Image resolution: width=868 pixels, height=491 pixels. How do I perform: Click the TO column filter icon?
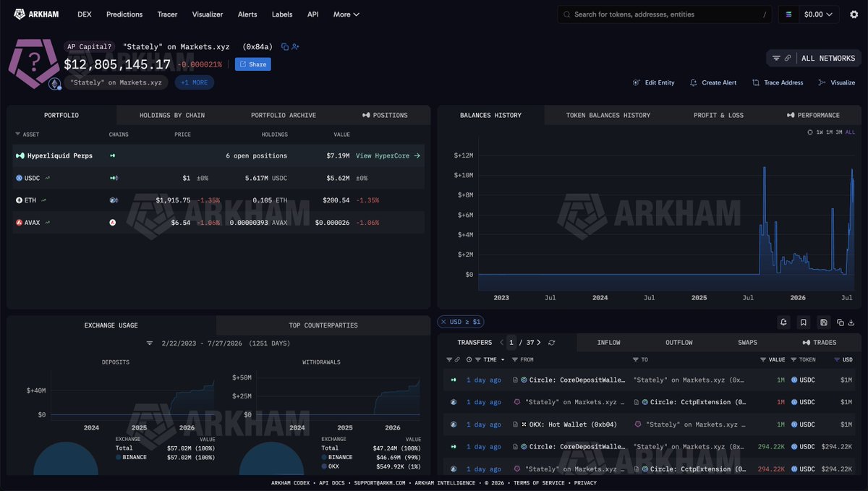pos(635,359)
